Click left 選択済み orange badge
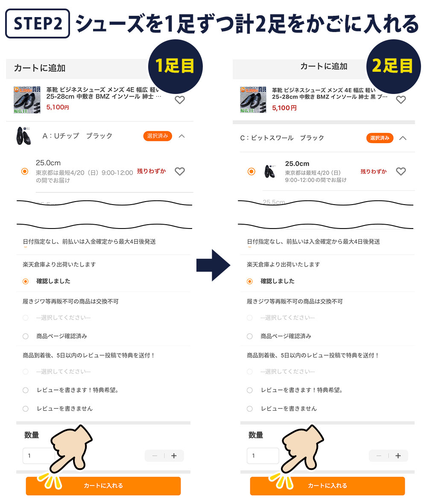The width and height of the screenshot is (427, 504). pyautogui.click(x=158, y=136)
